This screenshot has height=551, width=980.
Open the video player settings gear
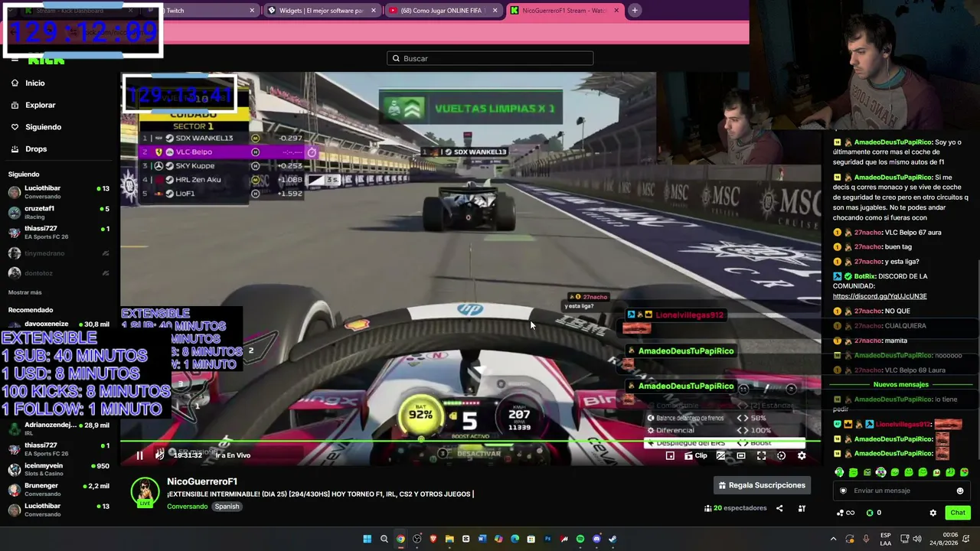(x=802, y=455)
